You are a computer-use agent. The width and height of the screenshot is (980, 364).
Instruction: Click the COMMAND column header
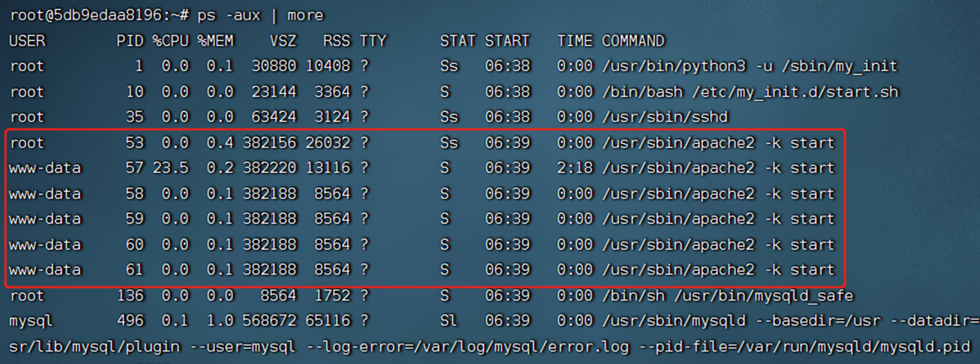click(x=633, y=41)
